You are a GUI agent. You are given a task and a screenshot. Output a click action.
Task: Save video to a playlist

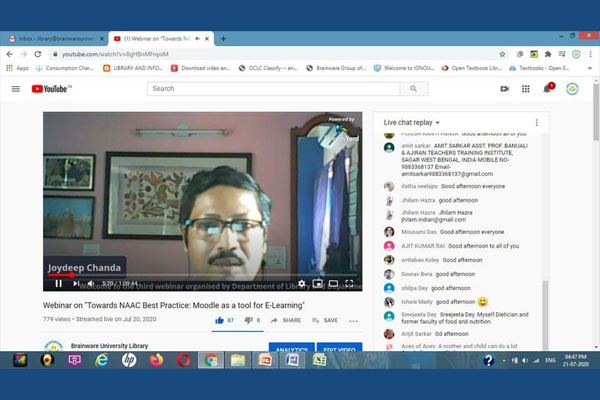(x=324, y=320)
